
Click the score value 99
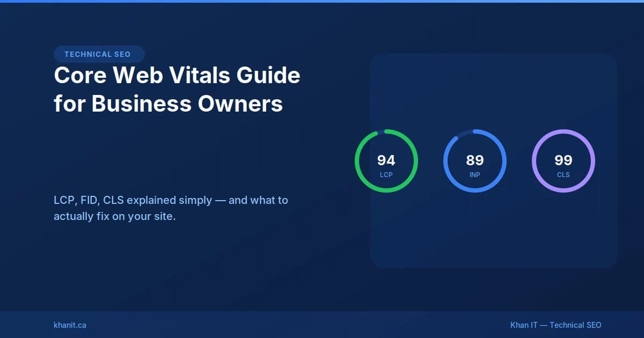coord(563,160)
